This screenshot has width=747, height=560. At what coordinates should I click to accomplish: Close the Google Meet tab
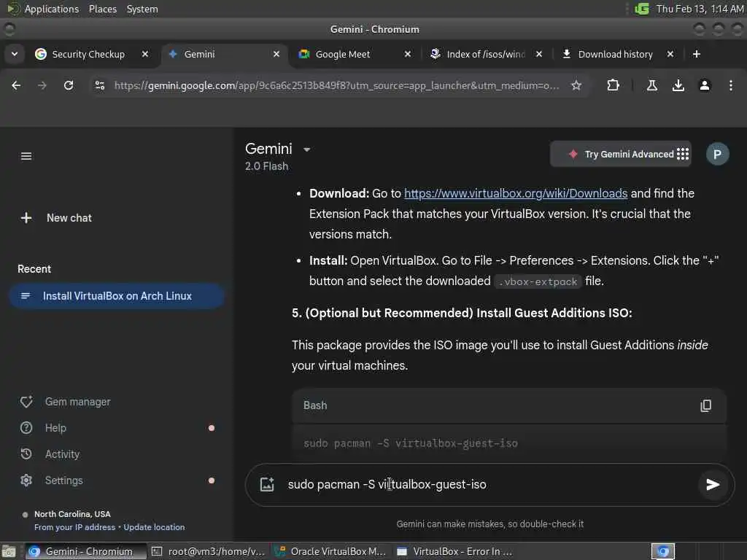(x=407, y=54)
